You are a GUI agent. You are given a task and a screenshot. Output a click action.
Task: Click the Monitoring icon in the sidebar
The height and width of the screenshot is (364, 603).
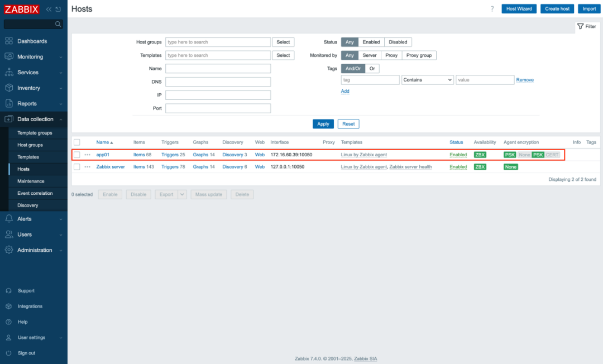pos(9,56)
